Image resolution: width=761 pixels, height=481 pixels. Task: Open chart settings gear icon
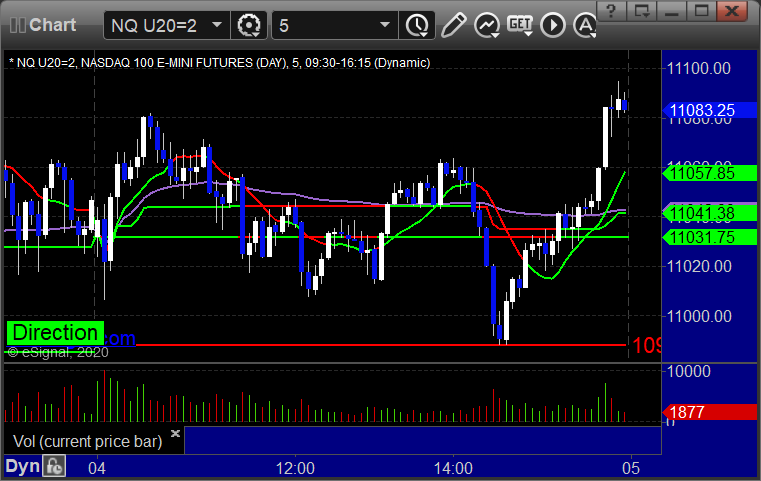coord(249,25)
